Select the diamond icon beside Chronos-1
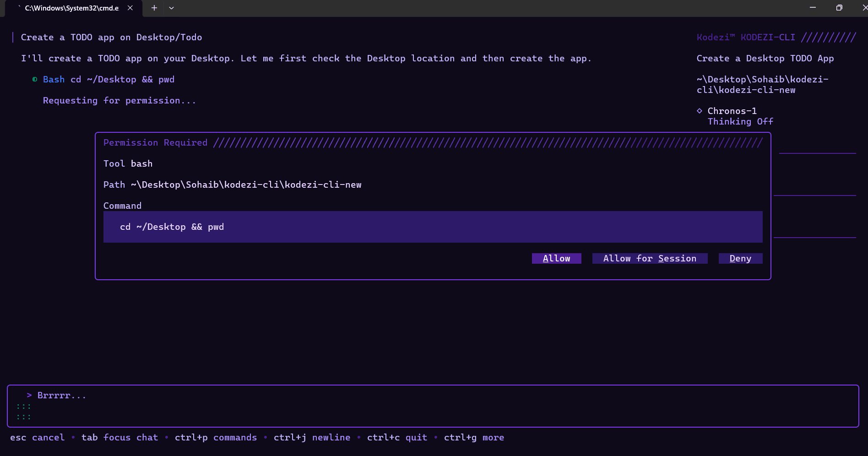Screen dimensions: 868x456 700,111
